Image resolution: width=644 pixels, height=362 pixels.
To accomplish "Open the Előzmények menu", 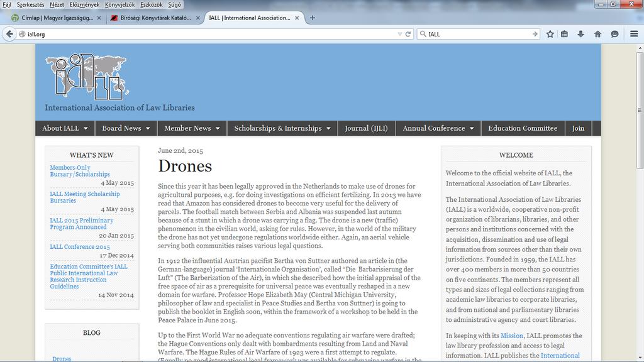I will [85, 4].
